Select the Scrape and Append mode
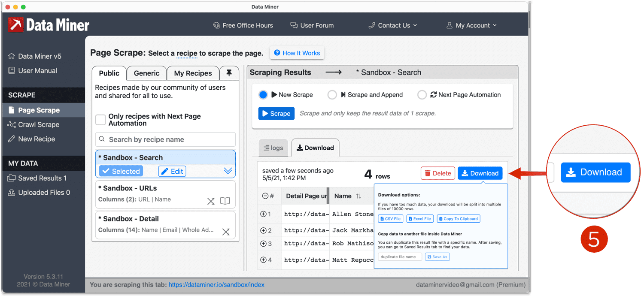644x296 pixels. tap(332, 94)
